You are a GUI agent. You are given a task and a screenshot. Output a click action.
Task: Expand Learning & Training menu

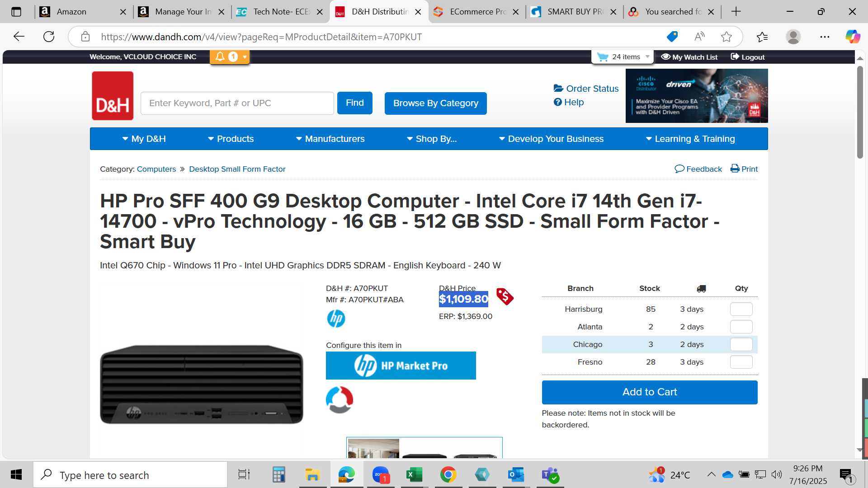690,139
